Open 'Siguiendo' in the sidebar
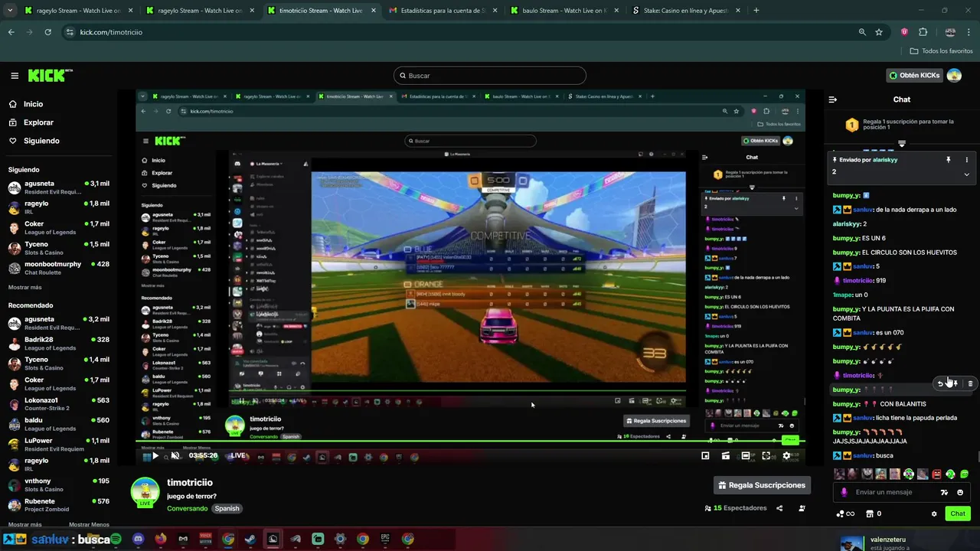 pyautogui.click(x=41, y=141)
